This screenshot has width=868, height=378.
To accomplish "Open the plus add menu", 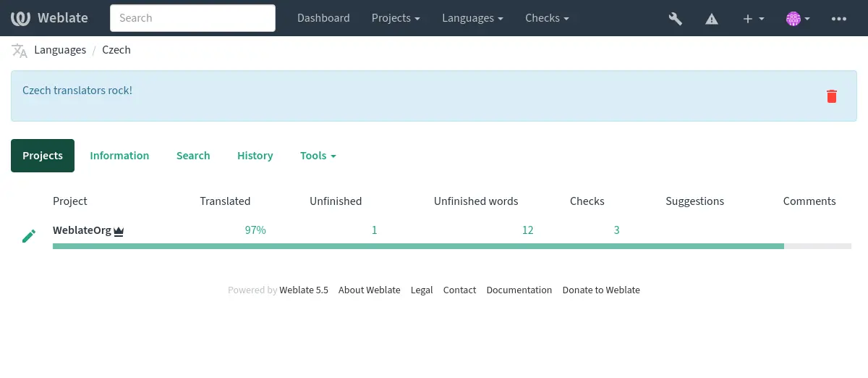I will (x=753, y=19).
